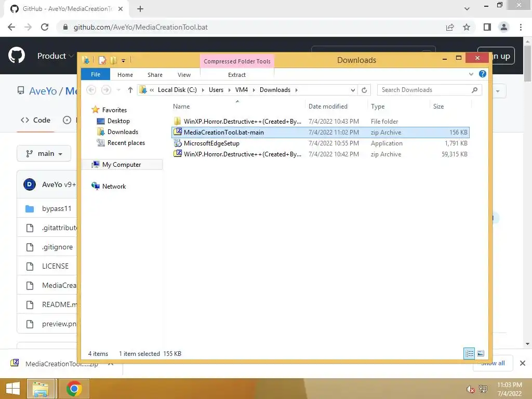Open the bypass11 folder in repository

point(57,209)
